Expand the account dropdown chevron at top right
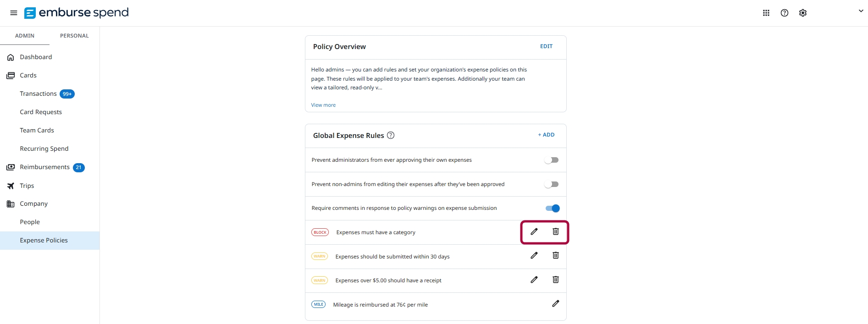The image size is (868, 324). [861, 11]
